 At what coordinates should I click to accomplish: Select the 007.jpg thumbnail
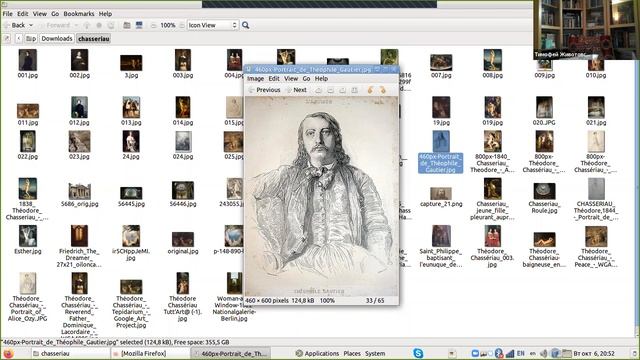[x=441, y=62]
